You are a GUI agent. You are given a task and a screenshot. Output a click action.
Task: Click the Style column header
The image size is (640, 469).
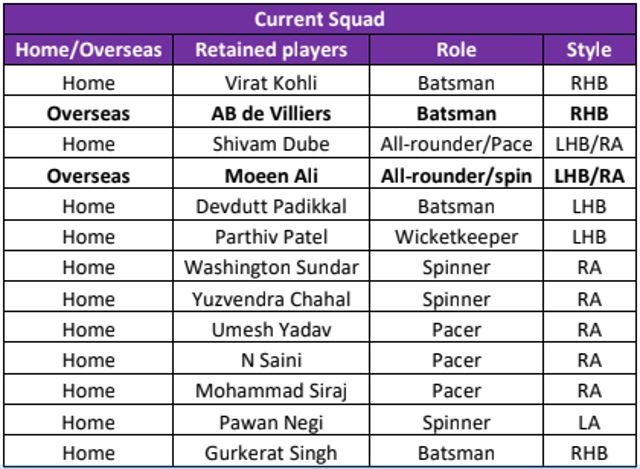click(589, 50)
